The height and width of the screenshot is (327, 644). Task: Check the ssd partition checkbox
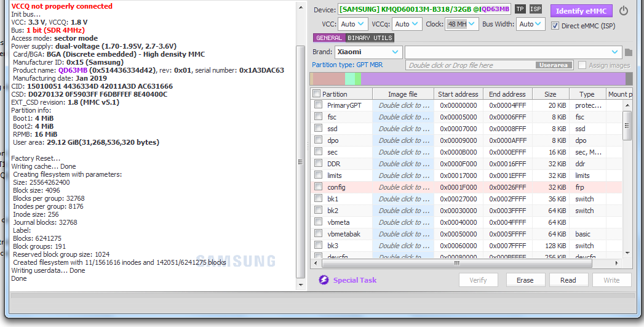click(x=318, y=128)
